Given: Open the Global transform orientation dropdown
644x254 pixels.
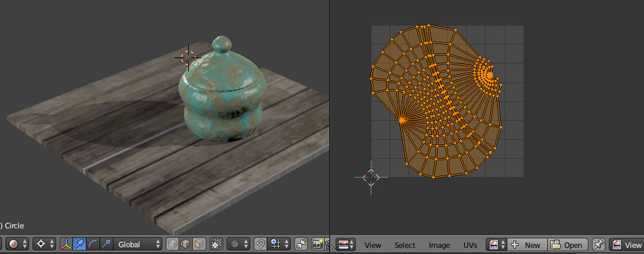Looking at the screenshot, I should click(138, 245).
